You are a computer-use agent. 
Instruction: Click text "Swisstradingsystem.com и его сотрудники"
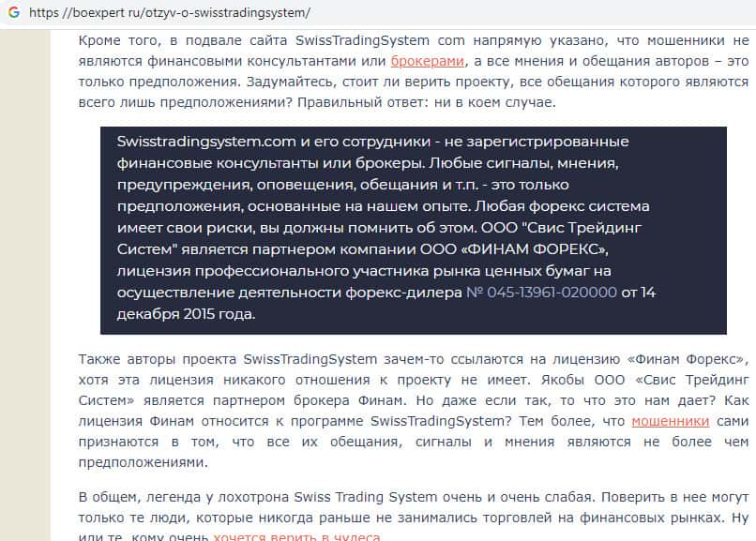(273, 142)
